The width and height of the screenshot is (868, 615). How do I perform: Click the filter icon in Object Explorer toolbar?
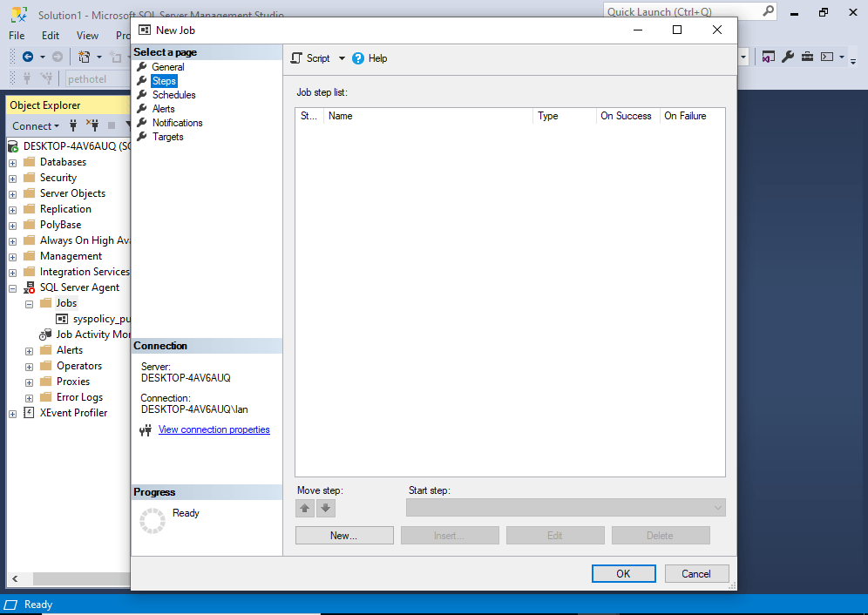[x=127, y=125]
